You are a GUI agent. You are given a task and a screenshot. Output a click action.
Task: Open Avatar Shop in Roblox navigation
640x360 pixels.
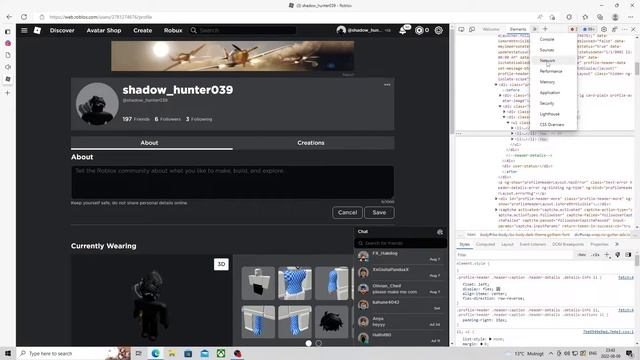104,30
